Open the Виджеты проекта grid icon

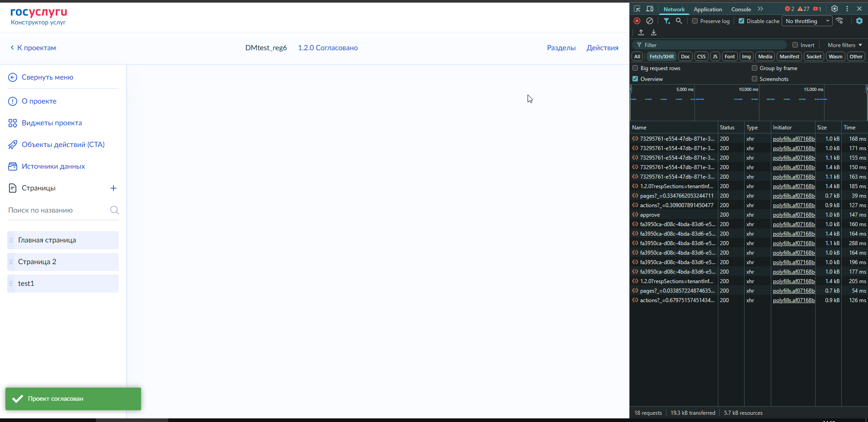pyautogui.click(x=13, y=123)
